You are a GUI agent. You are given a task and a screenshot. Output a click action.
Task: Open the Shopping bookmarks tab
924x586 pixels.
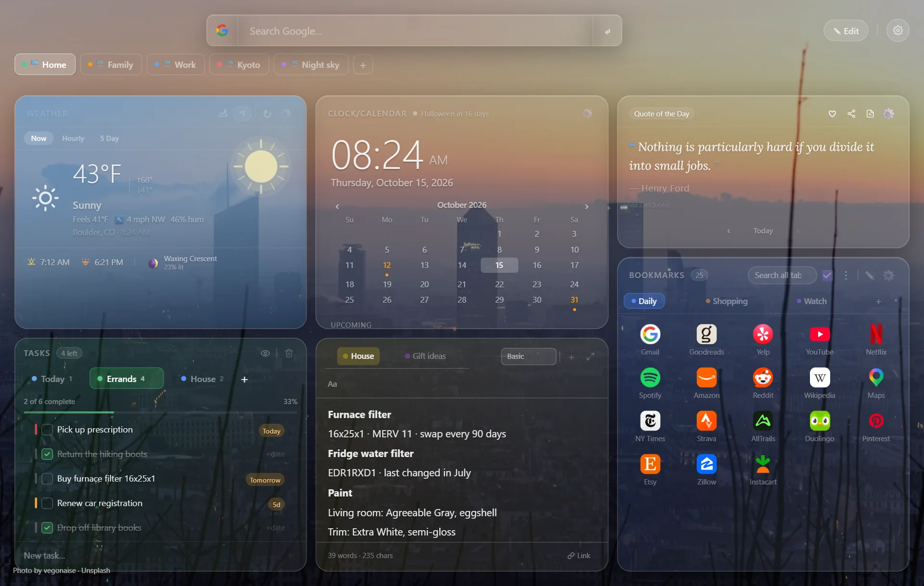(727, 301)
